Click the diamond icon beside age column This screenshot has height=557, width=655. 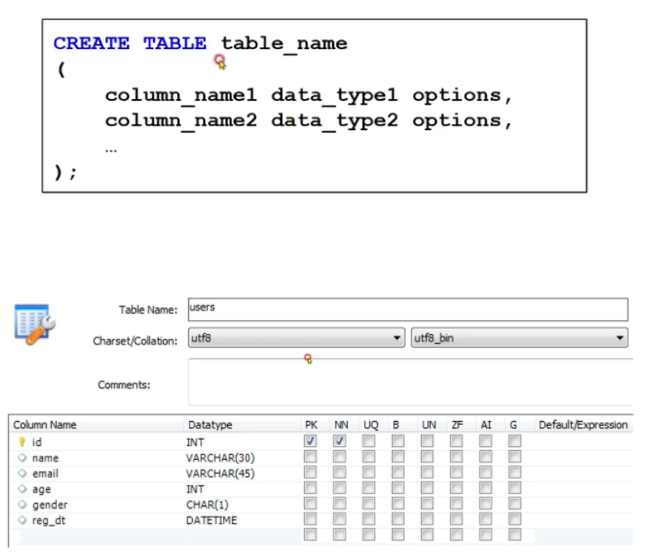tap(22, 488)
